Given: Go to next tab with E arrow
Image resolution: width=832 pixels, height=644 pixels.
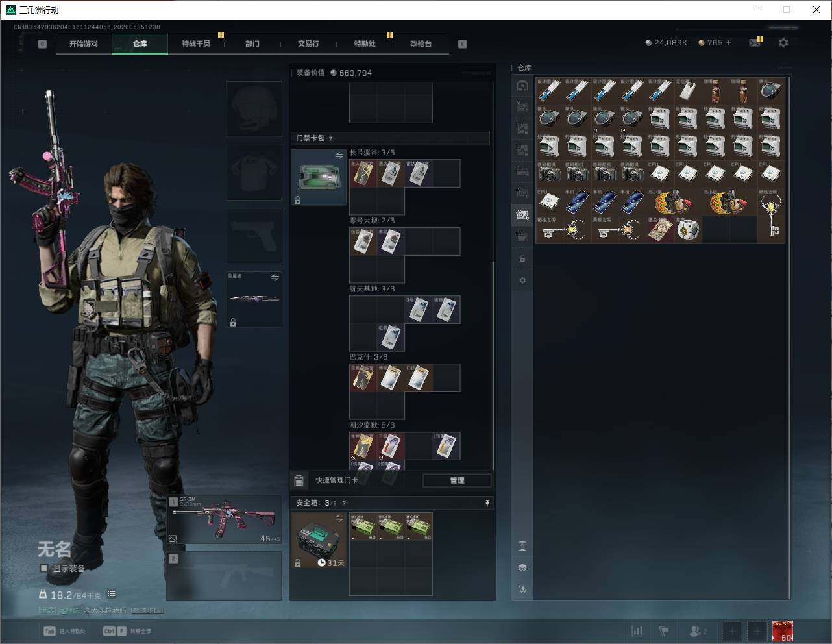Looking at the screenshot, I should (463, 44).
